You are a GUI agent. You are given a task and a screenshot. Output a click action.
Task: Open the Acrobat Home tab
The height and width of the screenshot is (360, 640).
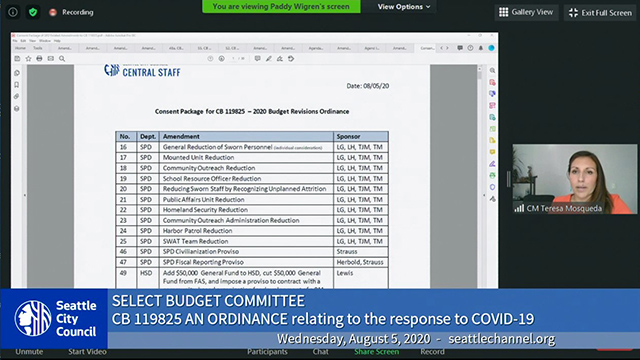point(20,48)
